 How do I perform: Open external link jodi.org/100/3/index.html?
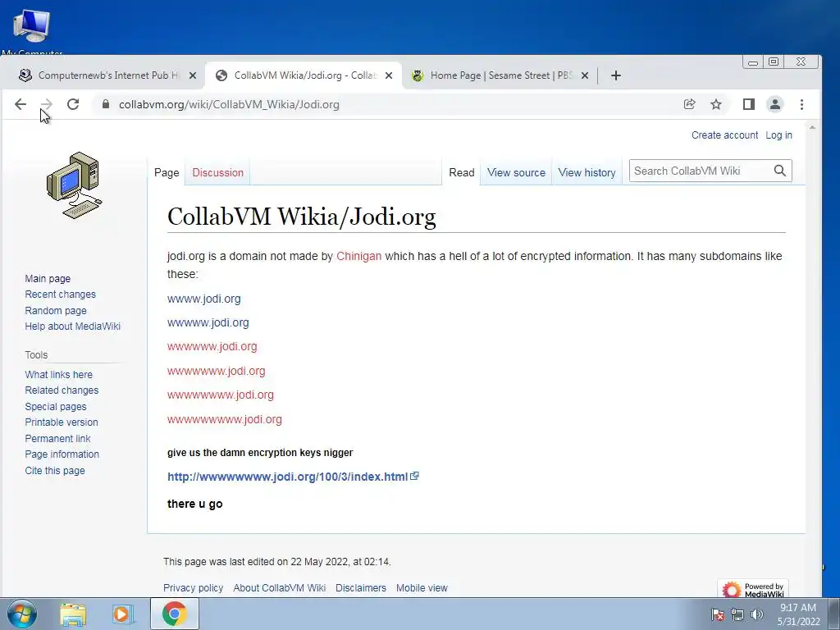click(293, 477)
